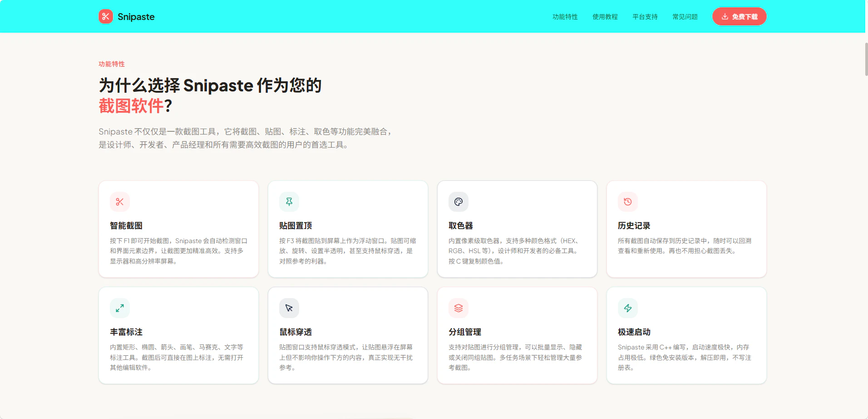Viewport: 868px width, 419px height.
Task: Click the 免费下载 download button
Action: click(x=740, y=16)
